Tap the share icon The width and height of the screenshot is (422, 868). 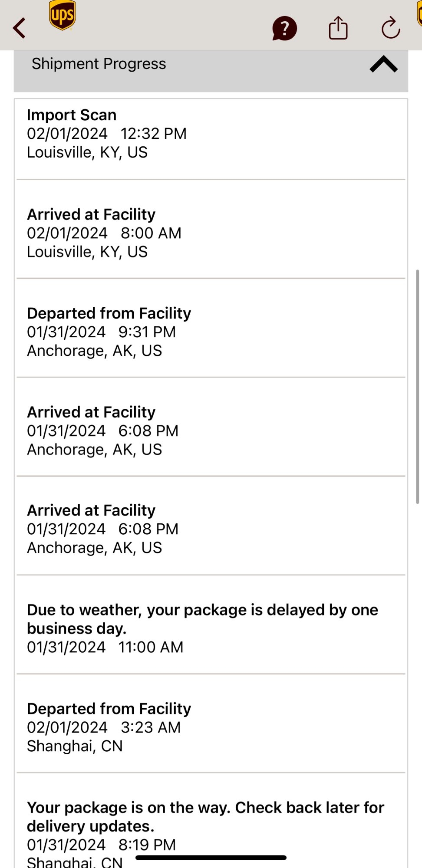tap(338, 28)
